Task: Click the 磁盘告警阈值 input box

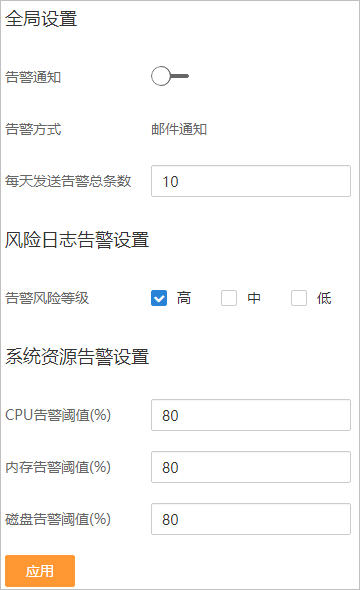Action: click(251, 519)
